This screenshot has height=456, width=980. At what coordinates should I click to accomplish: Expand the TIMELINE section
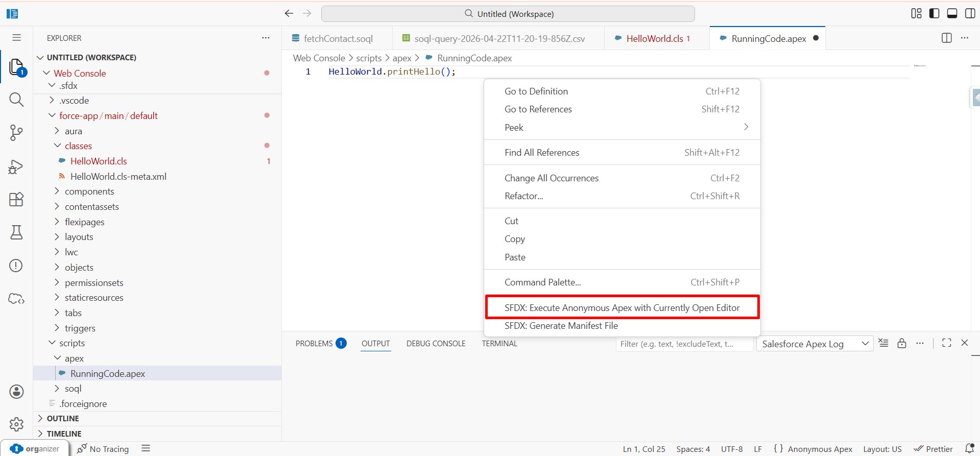(x=157, y=434)
